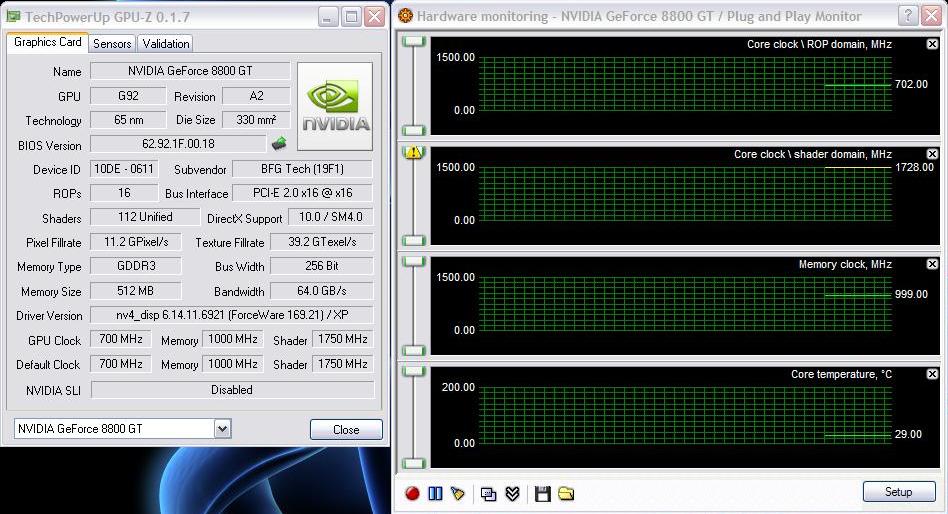The height and width of the screenshot is (514, 948).
Task: Expand the NVIDIA GeForce 8800 GT dropdown
Action: coord(222,429)
